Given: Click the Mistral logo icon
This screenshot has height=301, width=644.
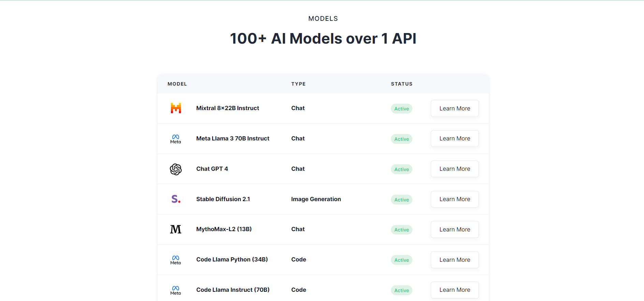Looking at the screenshot, I should (176, 108).
